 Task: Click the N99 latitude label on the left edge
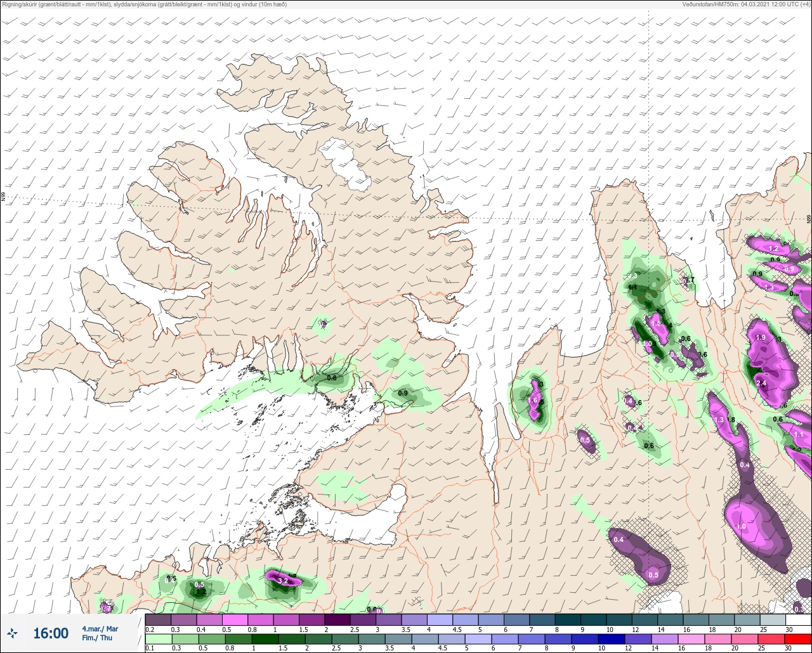(x=3, y=197)
